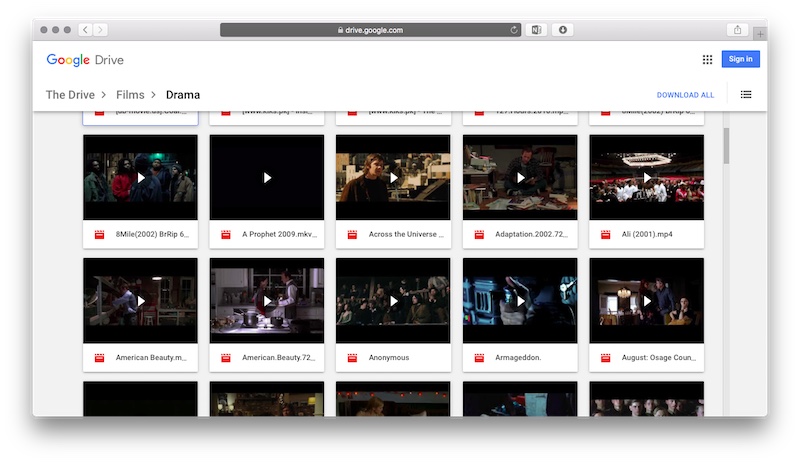The width and height of the screenshot is (800, 463).
Task: Click the Safari downloads arrow icon
Action: click(x=563, y=30)
